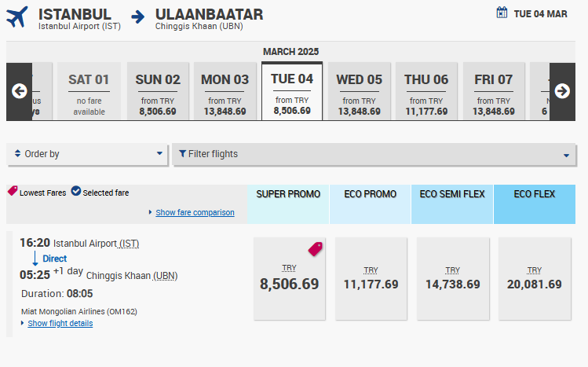This screenshot has height=367, width=588.
Task: Open the Order by dropdown
Action: tap(87, 154)
